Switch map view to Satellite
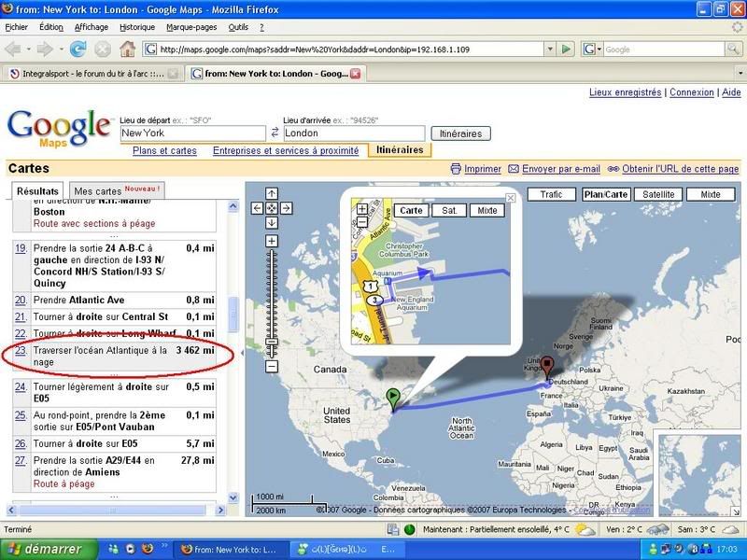Screen dimensions: 747x560 pos(658,194)
